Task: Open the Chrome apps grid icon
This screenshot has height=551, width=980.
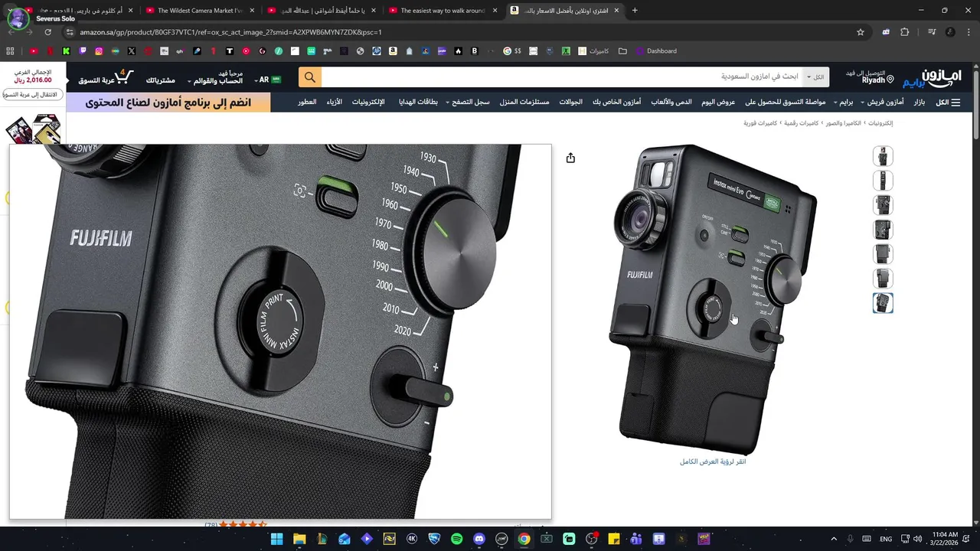Action: coord(10,51)
